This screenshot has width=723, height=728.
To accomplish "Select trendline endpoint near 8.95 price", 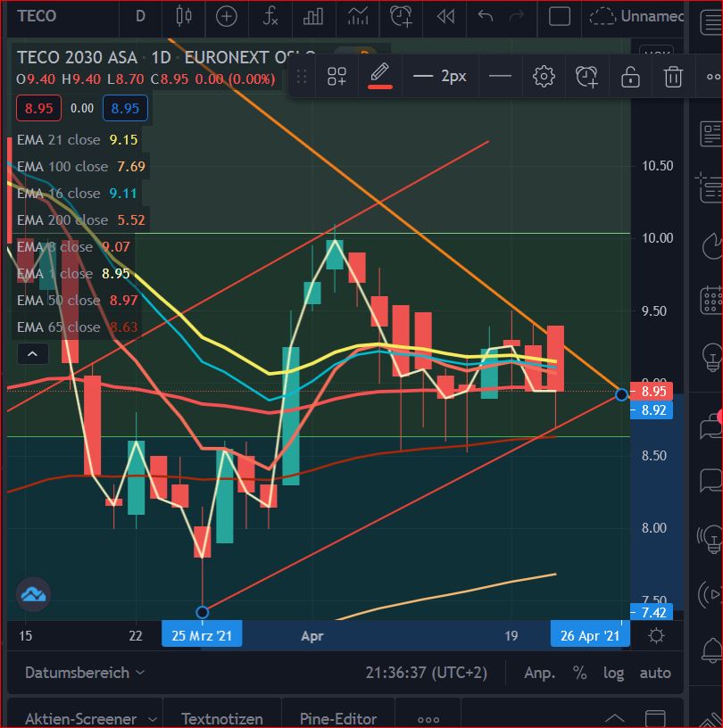I will (622, 395).
